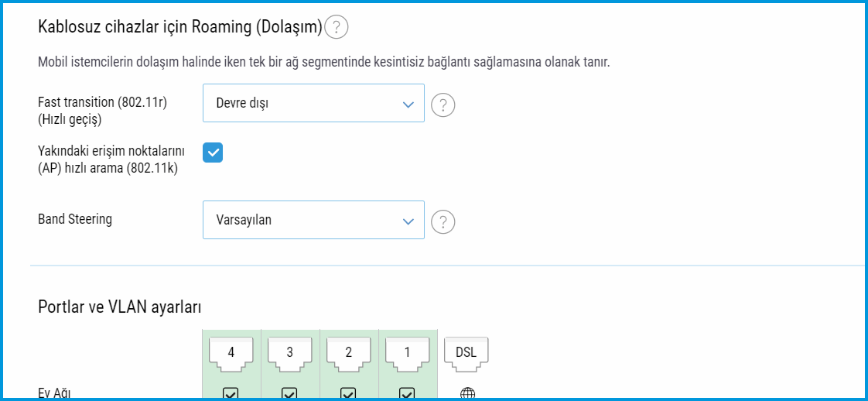Uncheck the Ev Ağı checkbox under port 3
The image size is (868, 401).
(x=289, y=393)
